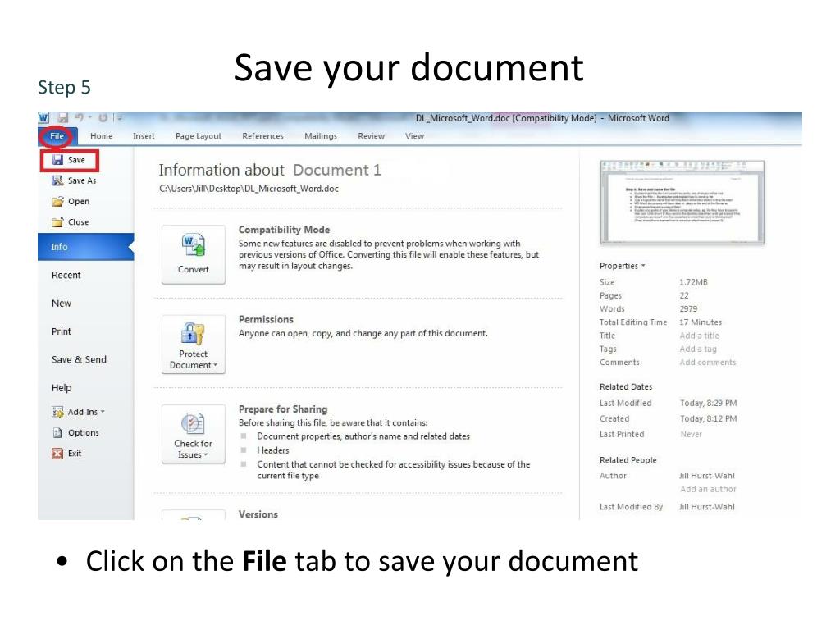Click the Permissions heading

click(266, 319)
